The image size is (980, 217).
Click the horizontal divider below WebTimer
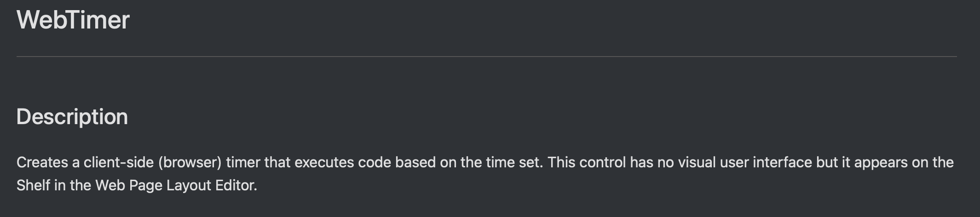486,57
